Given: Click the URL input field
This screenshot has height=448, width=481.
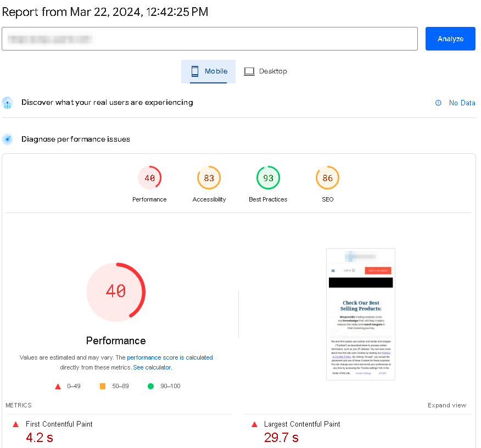Looking at the screenshot, I should (210, 38).
